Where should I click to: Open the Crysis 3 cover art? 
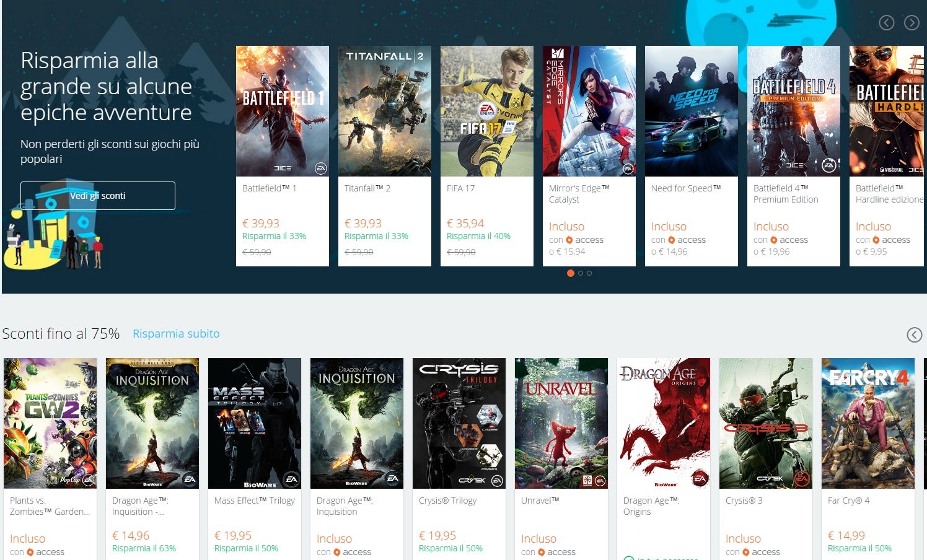pyautogui.click(x=766, y=423)
